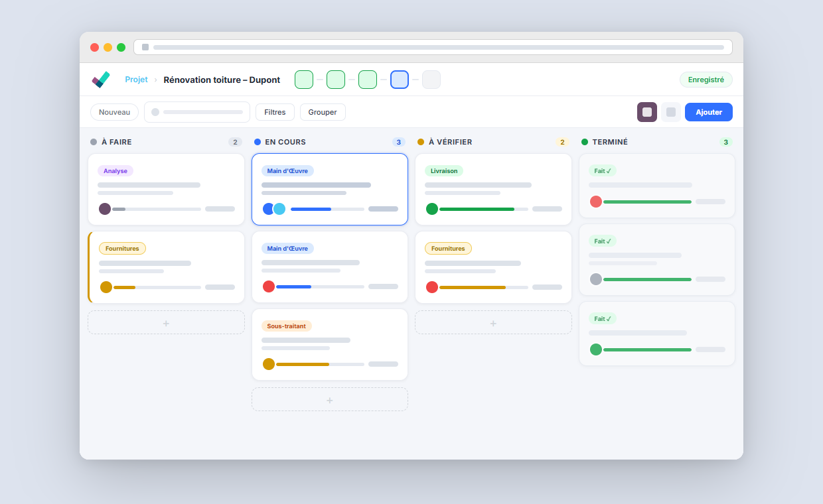
Task: Select the grey last workflow step
Action: pos(431,80)
